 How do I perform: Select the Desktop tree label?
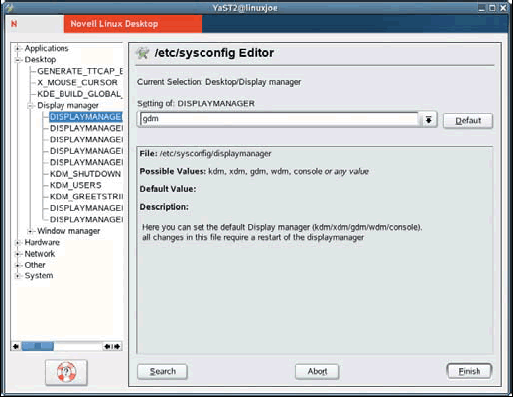tap(40, 60)
